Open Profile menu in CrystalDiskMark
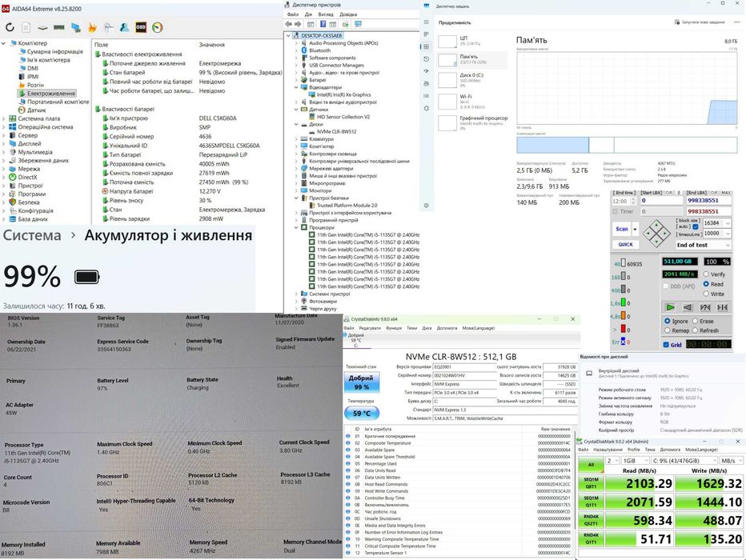Screen dimensions: 746x560 (x=634, y=450)
